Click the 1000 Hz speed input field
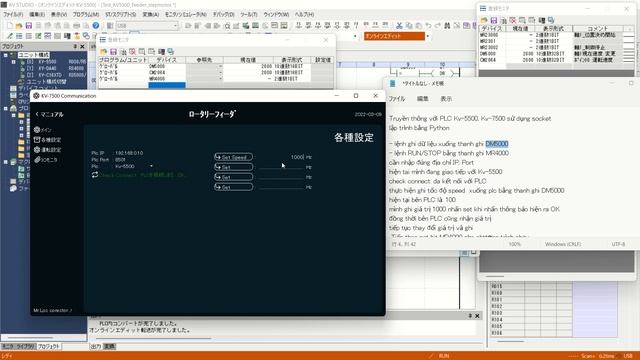The height and width of the screenshot is (360, 640). (x=282, y=157)
